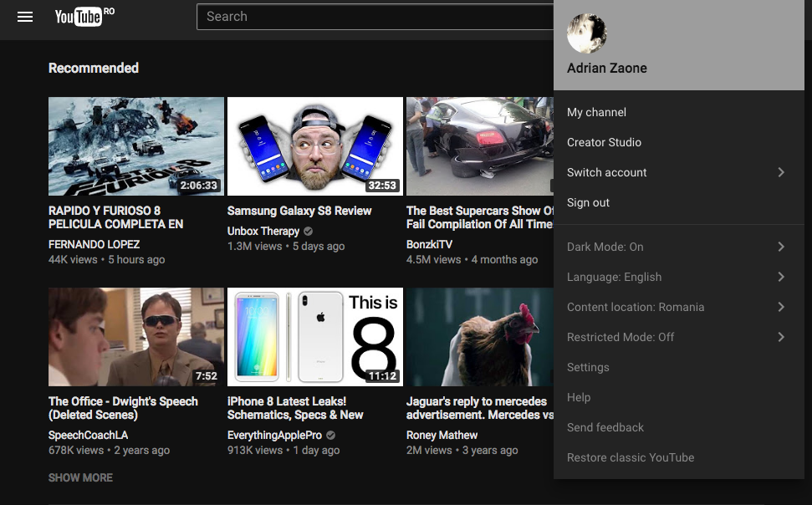This screenshot has height=505, width=812.
Task: Click SHOW MORE below recommended videos
Action: (80, 477)
